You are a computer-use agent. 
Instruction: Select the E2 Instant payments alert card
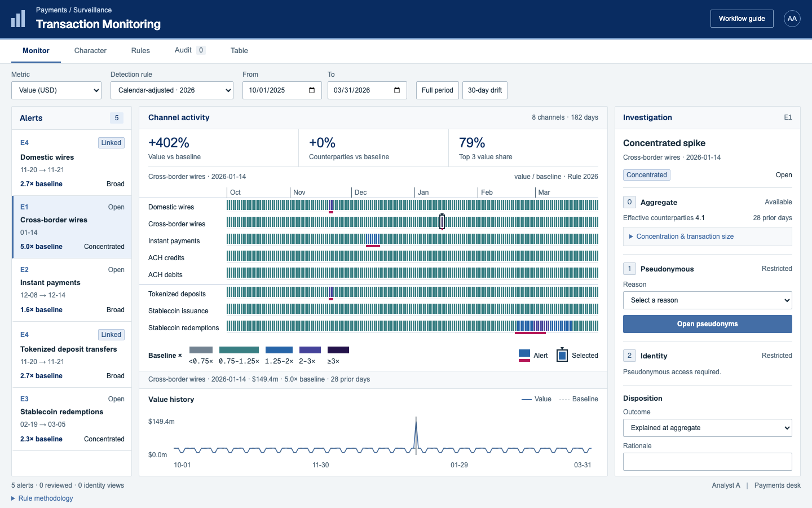[x=72, y=290]
